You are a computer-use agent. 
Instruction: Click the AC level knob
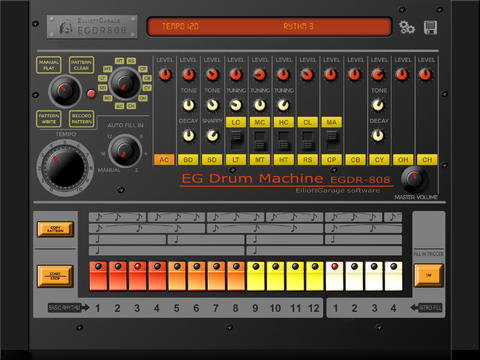(165, 74)
